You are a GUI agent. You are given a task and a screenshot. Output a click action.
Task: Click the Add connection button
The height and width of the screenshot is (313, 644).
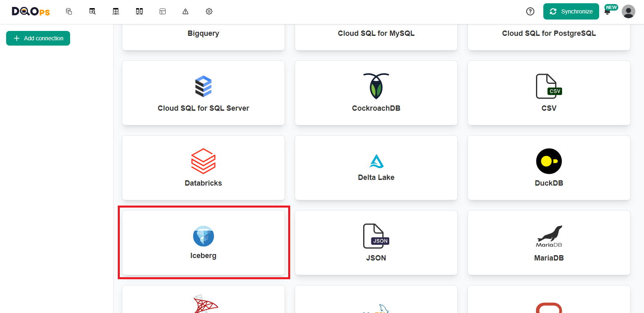click(38, 38)
